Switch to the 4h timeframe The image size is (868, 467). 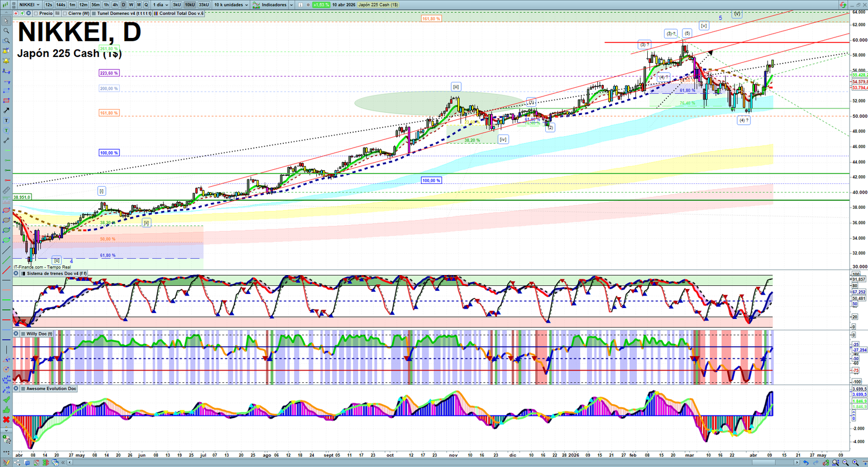click(115, 5)
